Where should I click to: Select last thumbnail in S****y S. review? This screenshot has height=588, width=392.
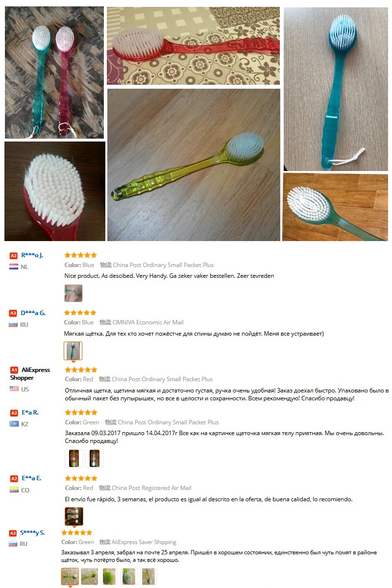[x=148, y=576]
